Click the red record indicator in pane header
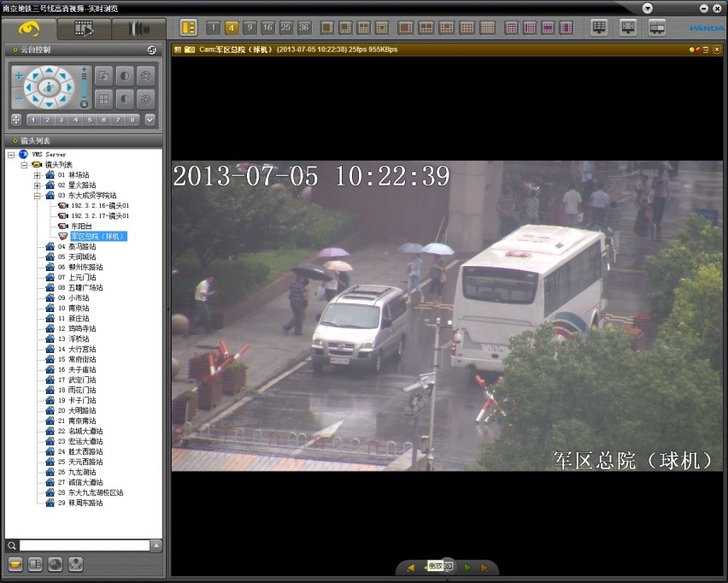The width and height of the screenshot is (728, 583). pos(699,50)
